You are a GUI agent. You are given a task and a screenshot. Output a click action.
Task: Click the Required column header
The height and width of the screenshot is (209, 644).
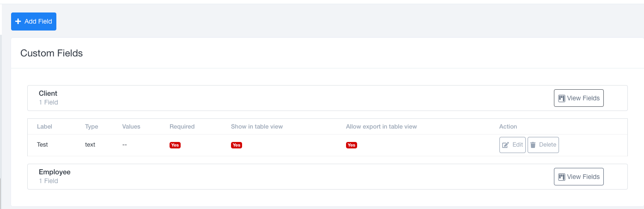(x=182, y=126)
